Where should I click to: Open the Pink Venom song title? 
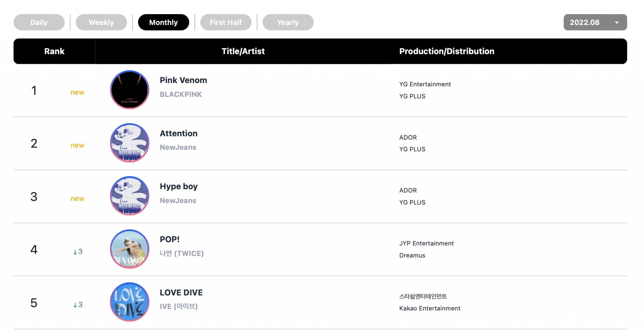[183, 80]
